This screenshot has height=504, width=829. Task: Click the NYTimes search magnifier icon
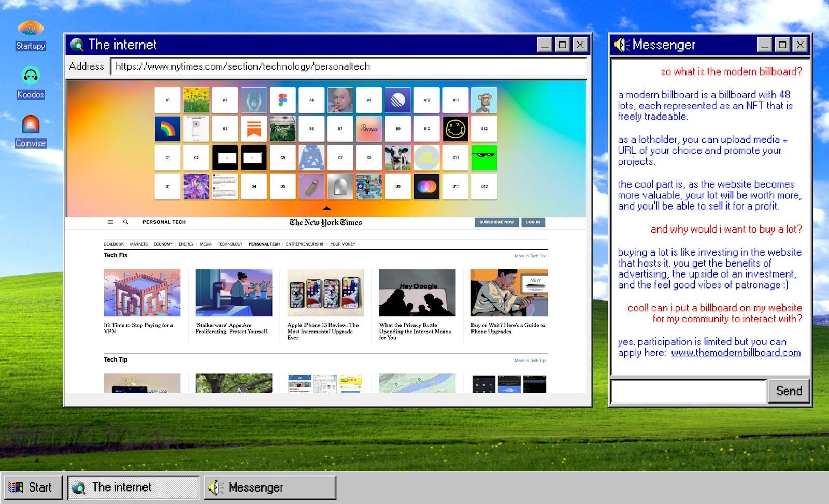(125, 222)
